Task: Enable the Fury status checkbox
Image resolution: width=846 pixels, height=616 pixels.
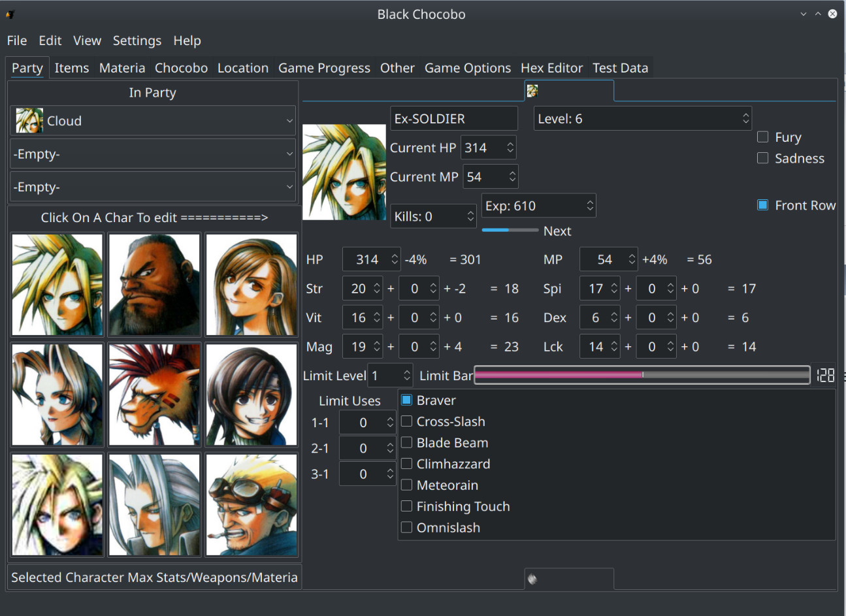Action: 762,137
